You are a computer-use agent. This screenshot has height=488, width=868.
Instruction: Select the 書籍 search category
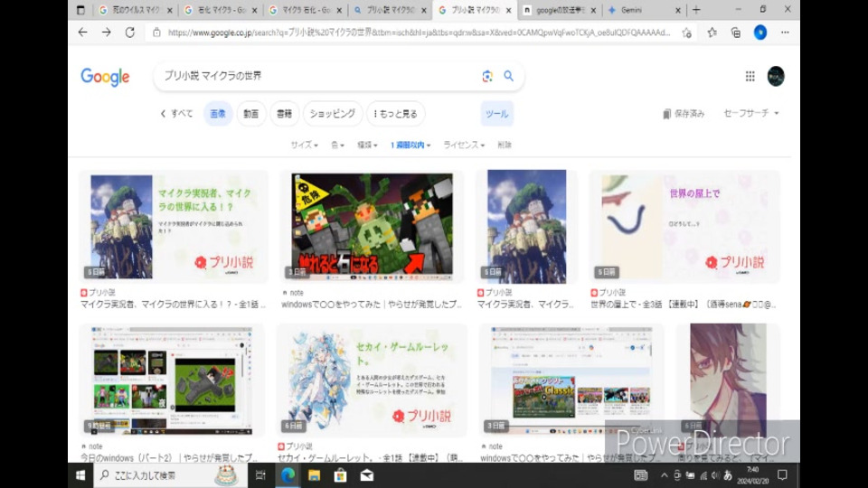(284, 114)
